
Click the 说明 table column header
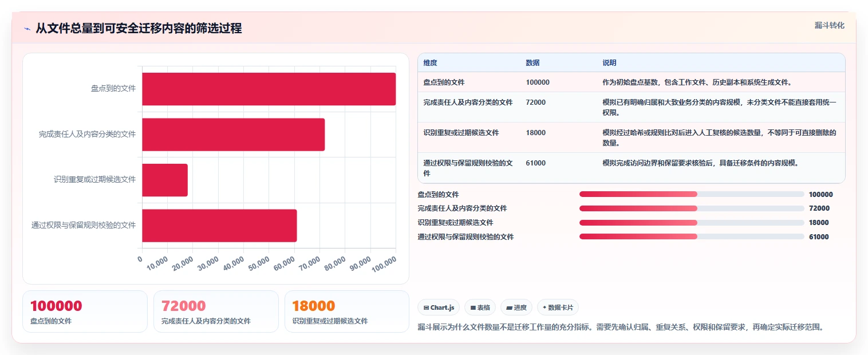pos(609,63)
